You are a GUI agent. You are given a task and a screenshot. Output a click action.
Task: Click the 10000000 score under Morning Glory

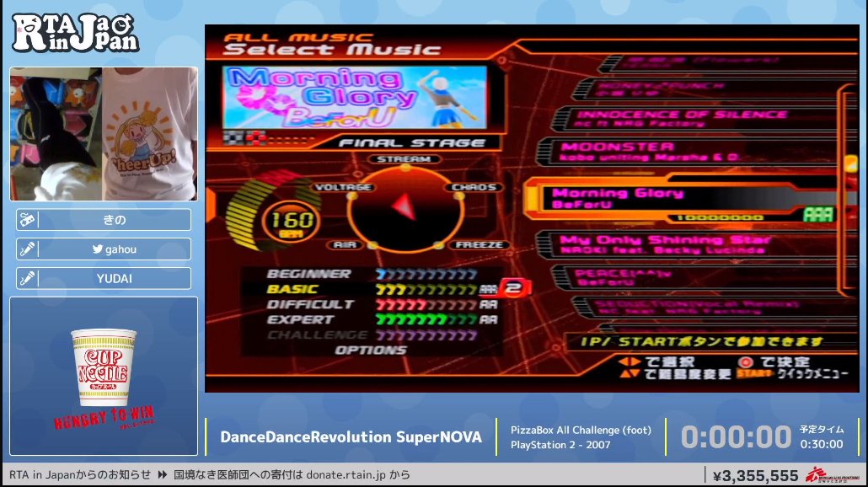720,217
